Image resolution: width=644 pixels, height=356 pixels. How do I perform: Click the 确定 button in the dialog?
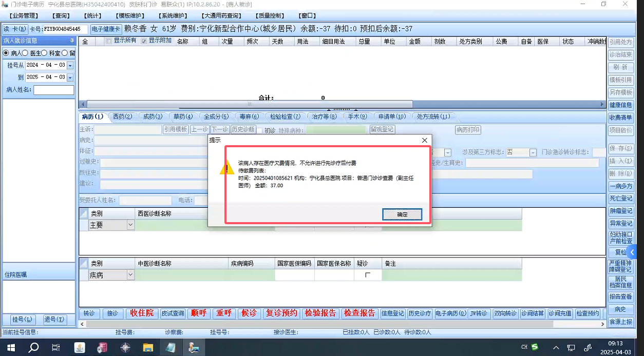click(402, 214)
